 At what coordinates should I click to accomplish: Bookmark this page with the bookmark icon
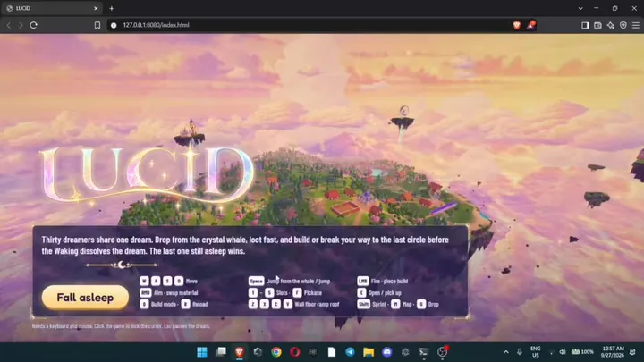point(97,25)
